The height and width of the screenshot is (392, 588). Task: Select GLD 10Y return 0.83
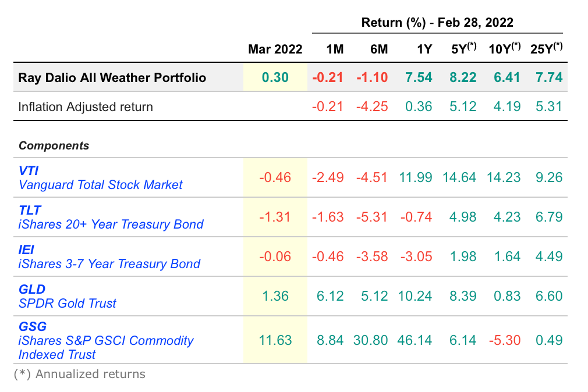tap(507, 296)
